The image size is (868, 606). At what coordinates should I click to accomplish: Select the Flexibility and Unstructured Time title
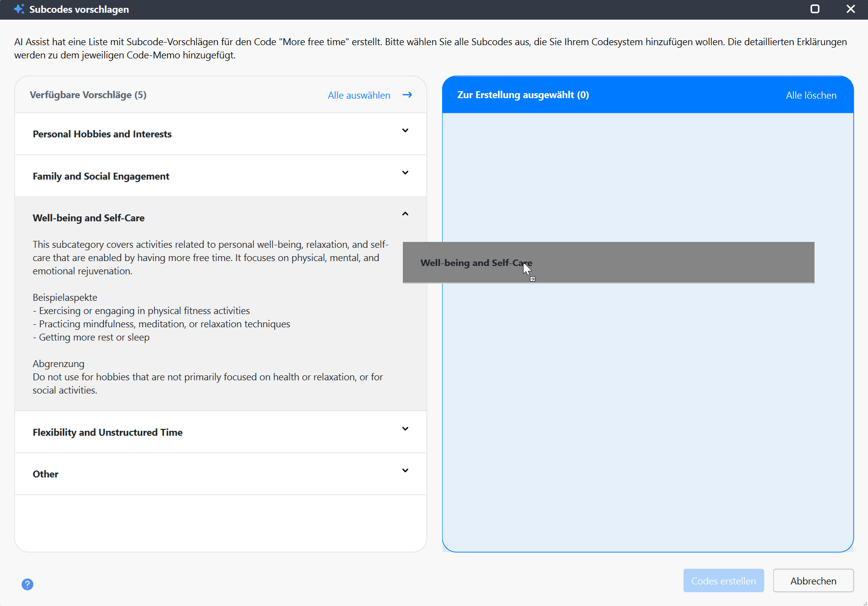click(x=107, y=432)
